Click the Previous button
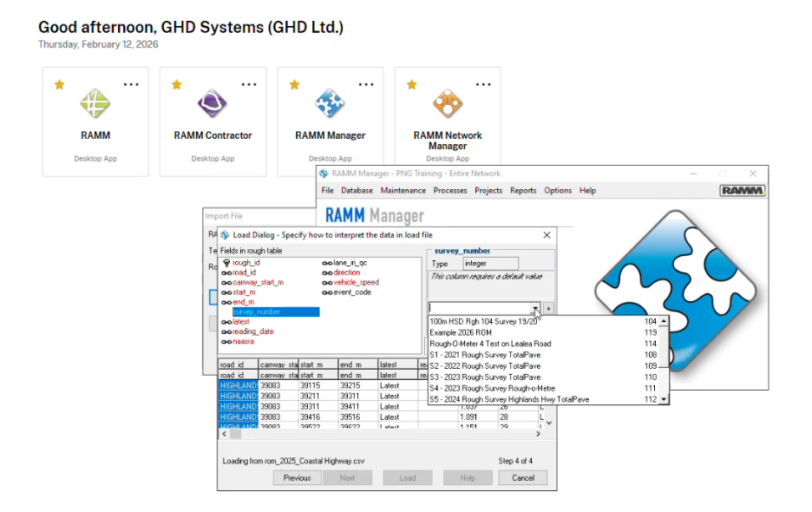812x512 pixels. tap(298, 478)
